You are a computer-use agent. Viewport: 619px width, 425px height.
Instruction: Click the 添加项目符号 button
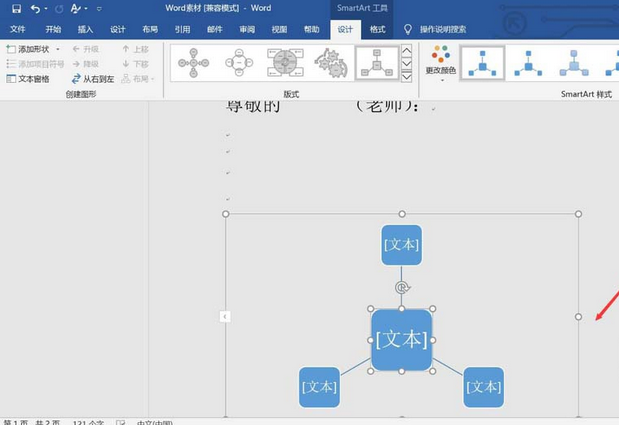(35, 64)
